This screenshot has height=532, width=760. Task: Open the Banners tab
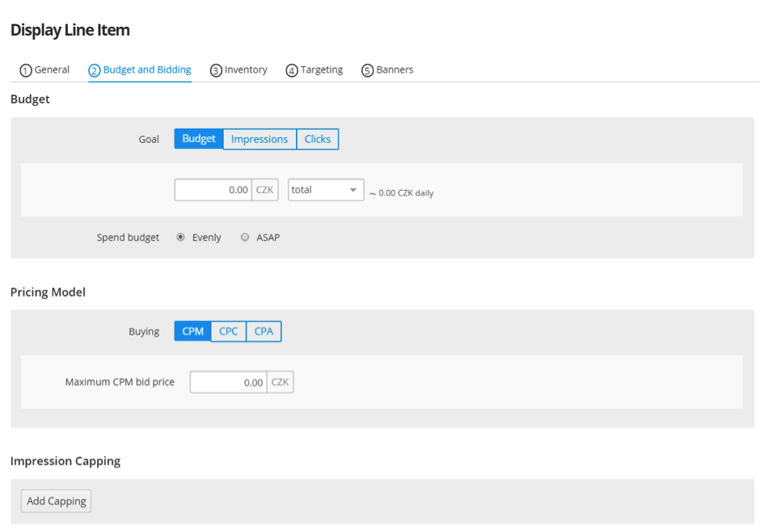point(387,70)
